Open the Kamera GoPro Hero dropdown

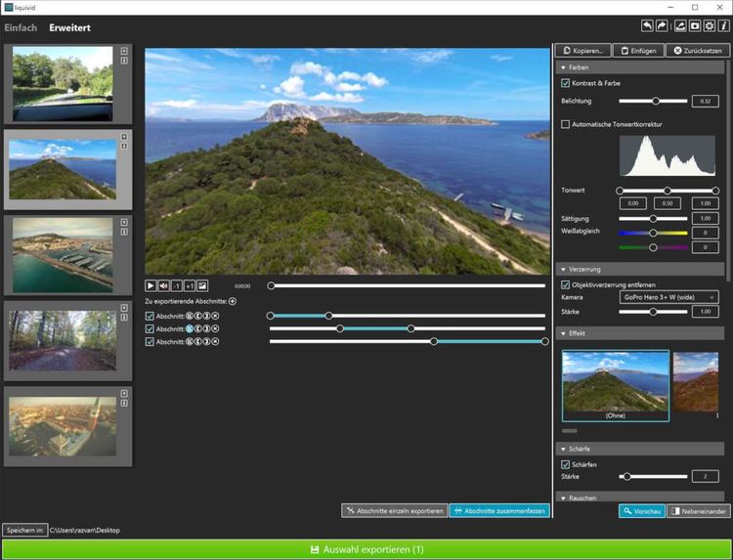tap(668, 297)
